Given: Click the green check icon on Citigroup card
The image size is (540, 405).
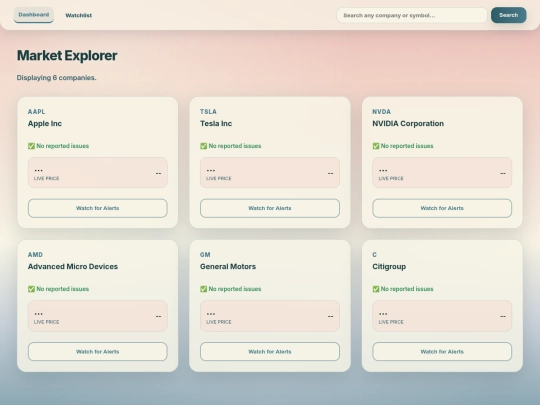Looking at the screenshot, I should click(x=376, y=289).
